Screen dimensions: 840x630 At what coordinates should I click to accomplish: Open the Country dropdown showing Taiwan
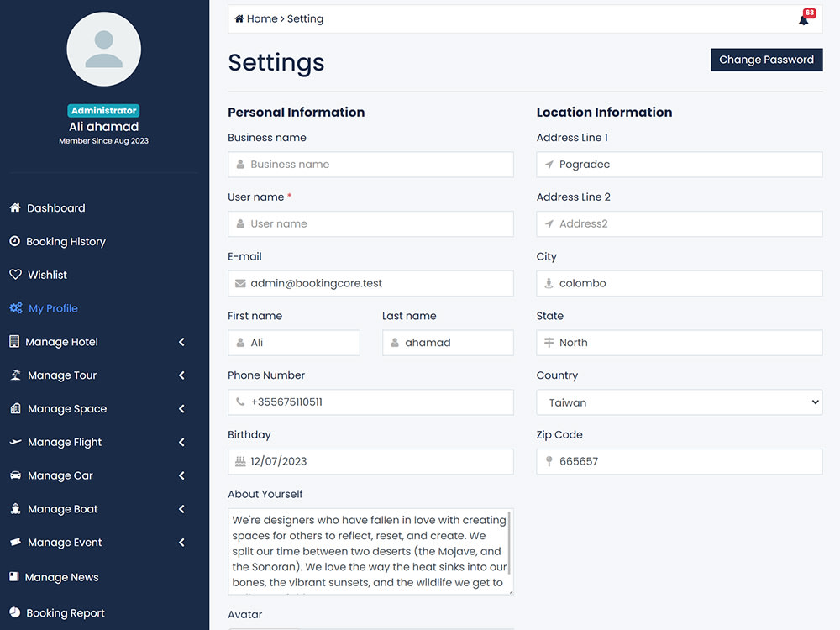click(x=678, y=402)
